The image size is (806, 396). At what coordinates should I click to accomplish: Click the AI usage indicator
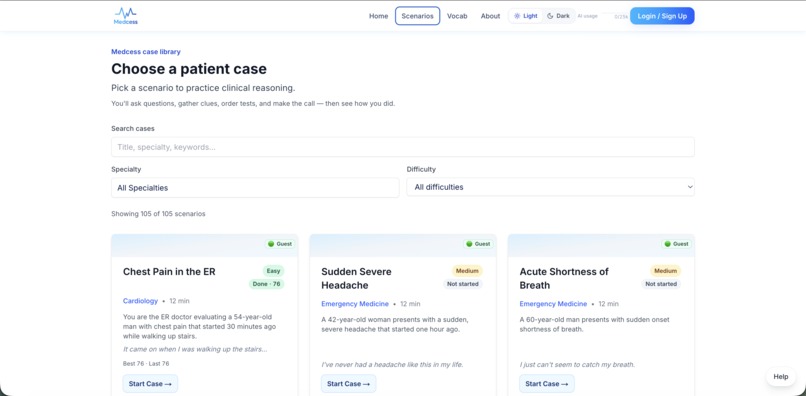(602, 16)
